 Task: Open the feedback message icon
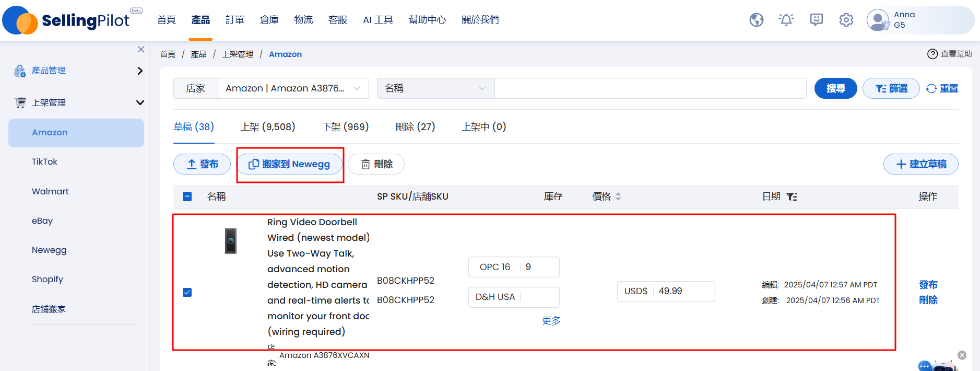[817, 20]
